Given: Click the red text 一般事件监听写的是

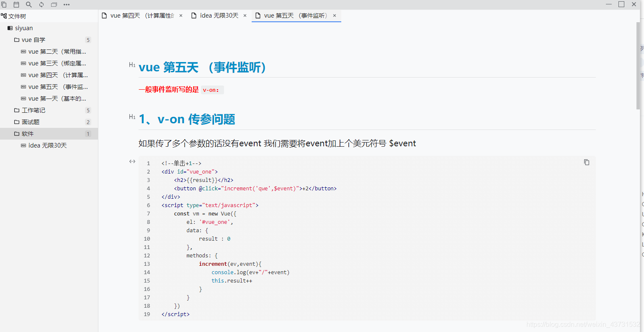Looking at the screenshot, I should (x=169, y=89).
